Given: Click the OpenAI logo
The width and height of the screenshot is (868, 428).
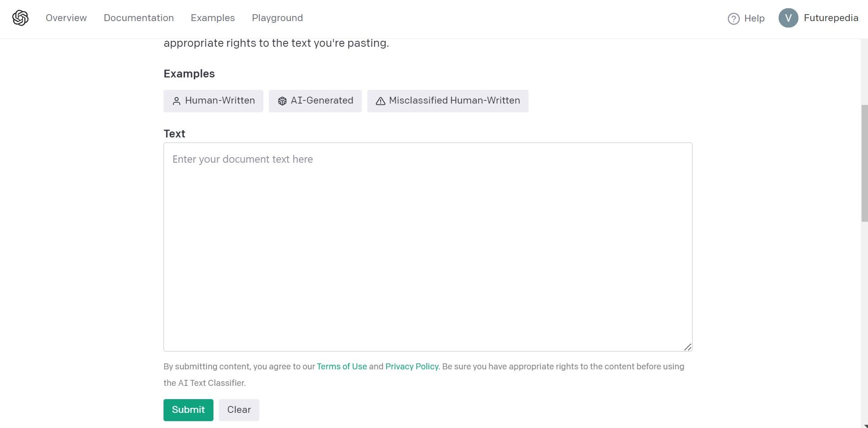Looking at the screenshot, I should pyautogui.click(x=21, y=17).
